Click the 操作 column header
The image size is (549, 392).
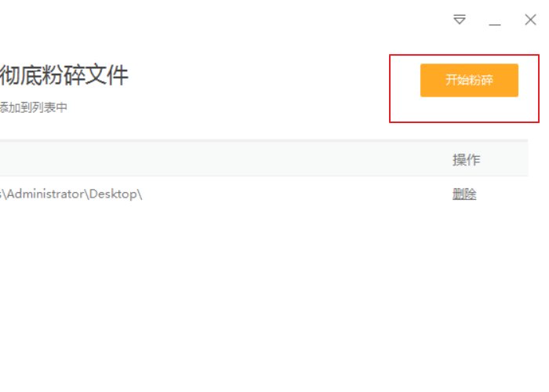466,159
